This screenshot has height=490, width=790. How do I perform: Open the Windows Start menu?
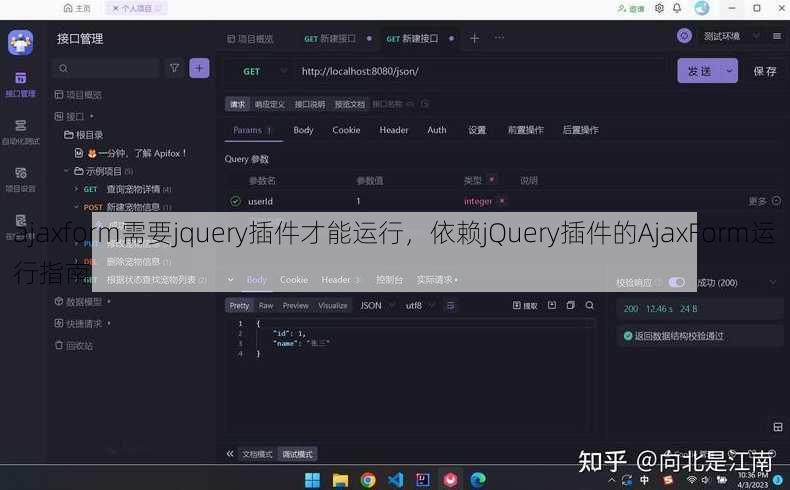pyautogui.click(x=312, y=479)
